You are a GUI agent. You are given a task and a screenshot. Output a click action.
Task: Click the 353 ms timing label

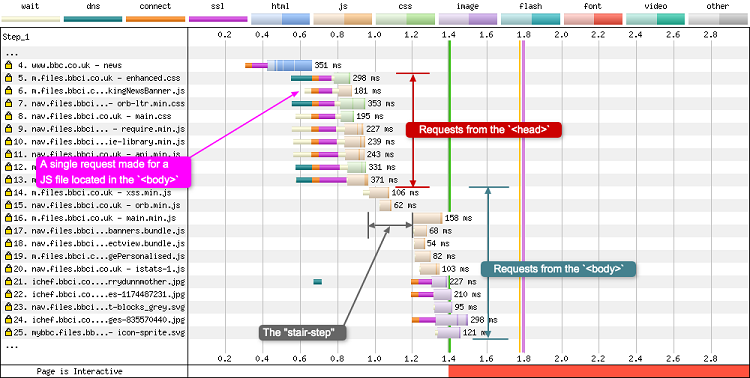(x=381, y=103)
